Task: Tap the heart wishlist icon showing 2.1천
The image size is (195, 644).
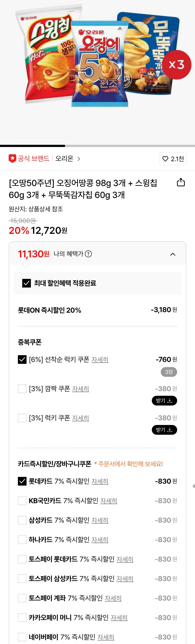Action: point(165,159)
